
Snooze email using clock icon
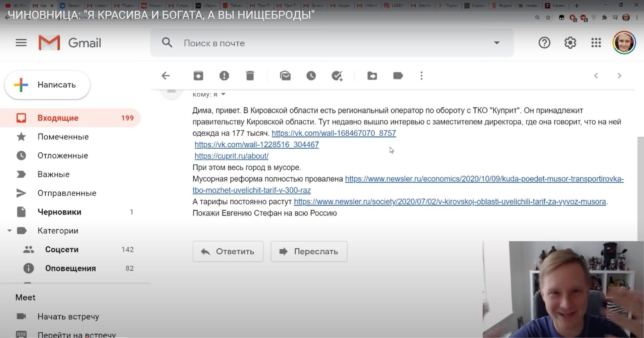pyautogui.click(x=311, y=76)
